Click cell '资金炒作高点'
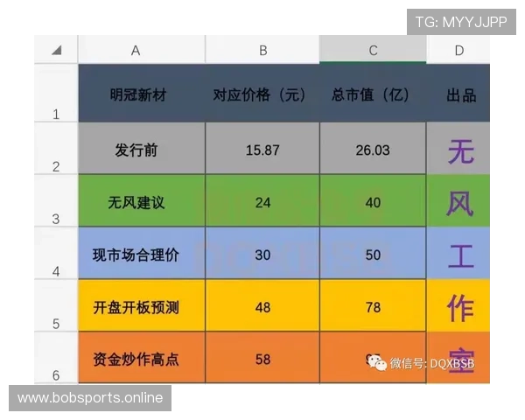525x420 pixels. (142, 357)
